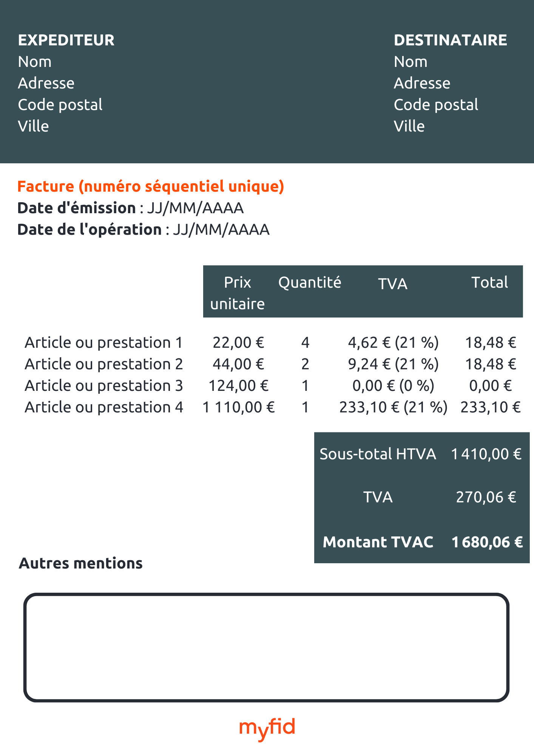
Task: Click the Autres mentions heading
Action: 81,563
